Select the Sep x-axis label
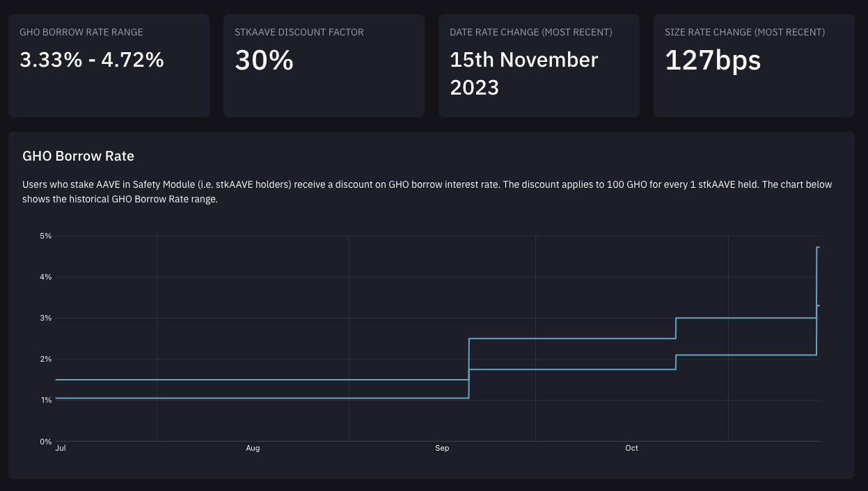Viewport: 868px width, 491px height. pos(442,449)
